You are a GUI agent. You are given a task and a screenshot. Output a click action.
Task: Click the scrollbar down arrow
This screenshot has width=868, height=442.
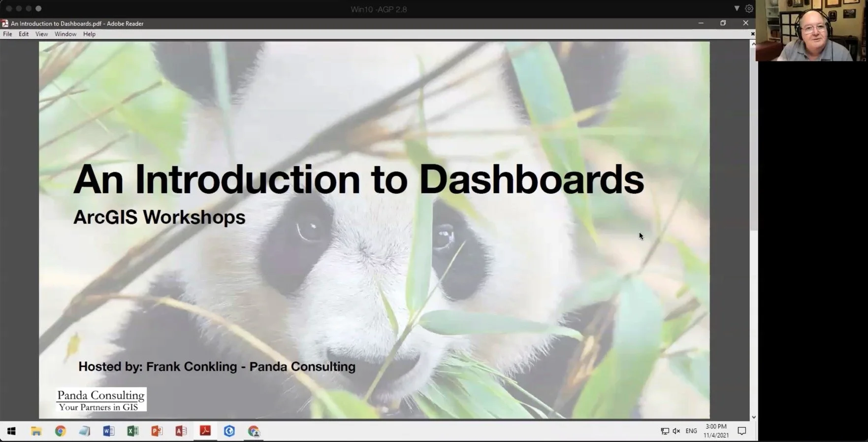coord(753,417)
